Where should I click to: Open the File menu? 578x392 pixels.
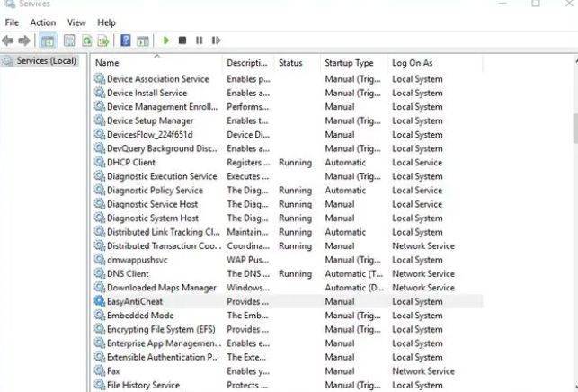click(x=12, y=22)
